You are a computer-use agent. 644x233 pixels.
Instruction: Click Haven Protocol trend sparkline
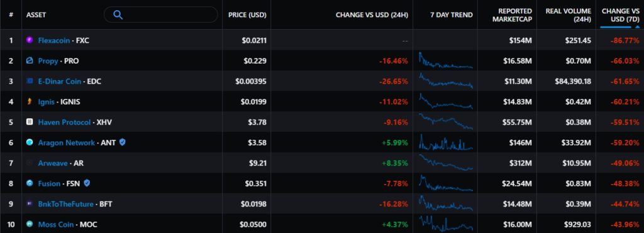pos(446,122)
